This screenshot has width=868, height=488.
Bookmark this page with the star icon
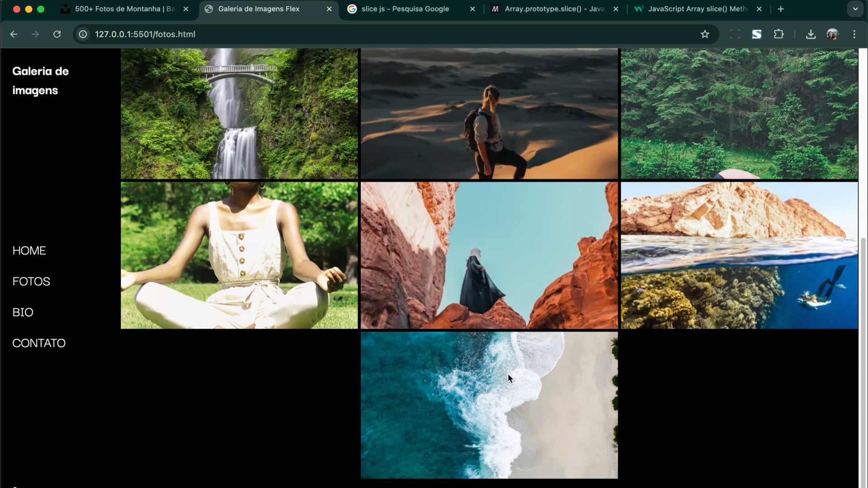704,34
